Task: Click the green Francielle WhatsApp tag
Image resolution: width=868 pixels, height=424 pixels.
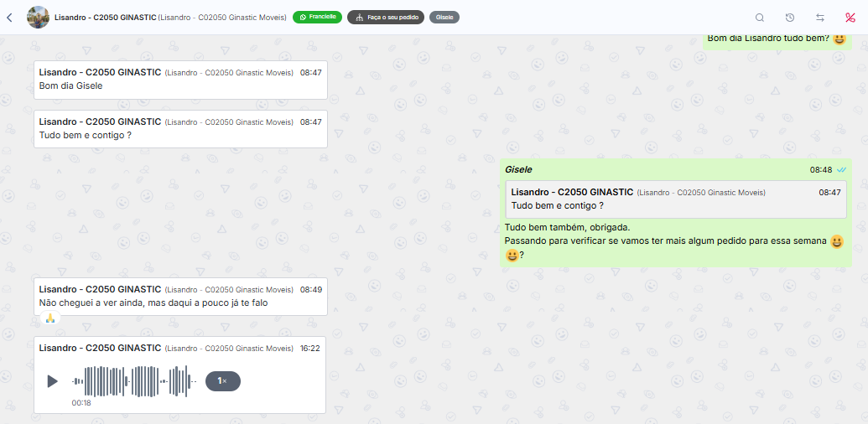Action: click(x=317, y=17)
